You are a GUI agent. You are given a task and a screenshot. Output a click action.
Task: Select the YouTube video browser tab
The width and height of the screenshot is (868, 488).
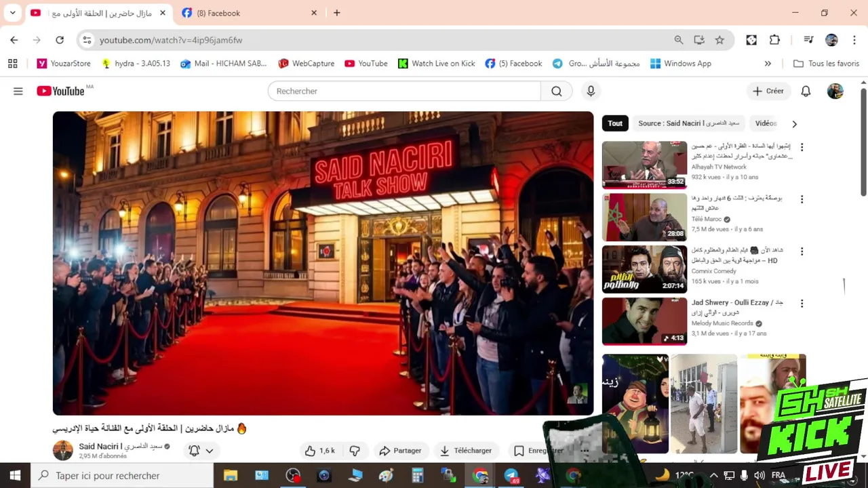point(98,13)
